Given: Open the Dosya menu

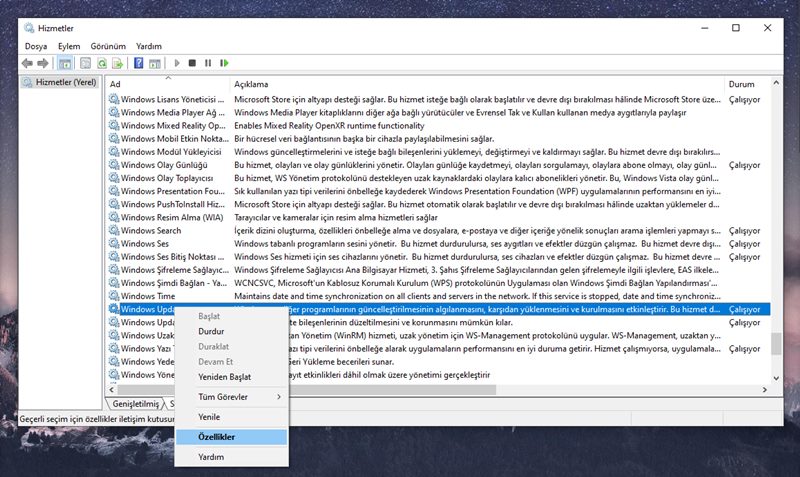Looking at the screenshot, I should [36, 46].
